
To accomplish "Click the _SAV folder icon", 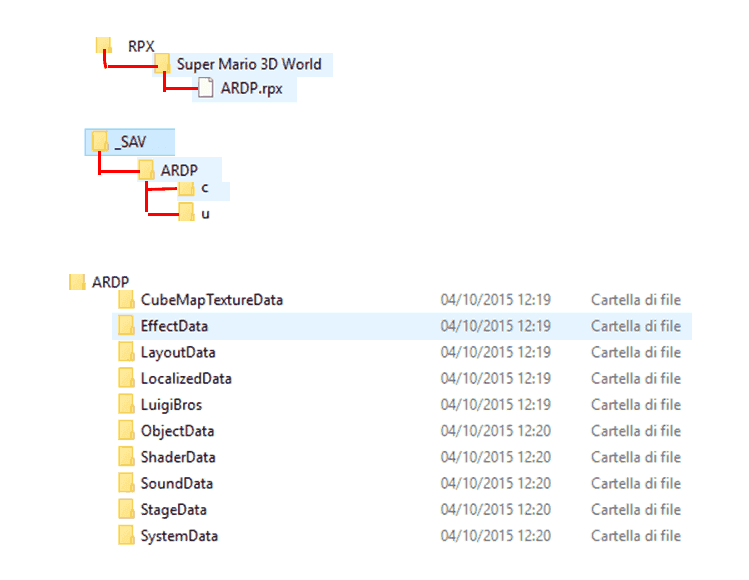I will click(100, 141).
